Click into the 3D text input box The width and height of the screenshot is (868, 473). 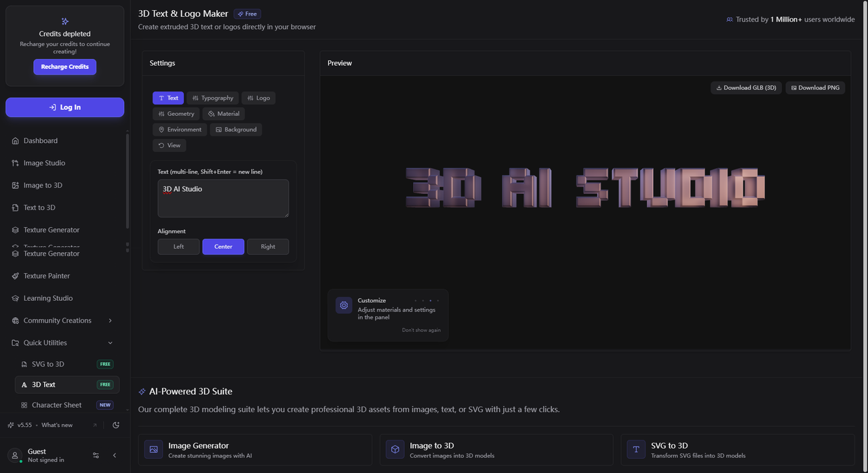[223, 199]
